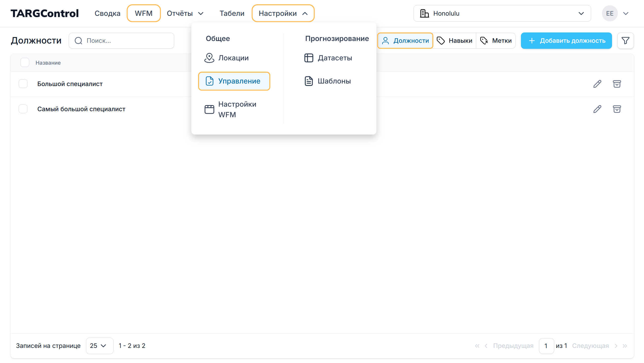
Task: Open the records-per-page 25 dropdown
Action: [x=99, y=346]
